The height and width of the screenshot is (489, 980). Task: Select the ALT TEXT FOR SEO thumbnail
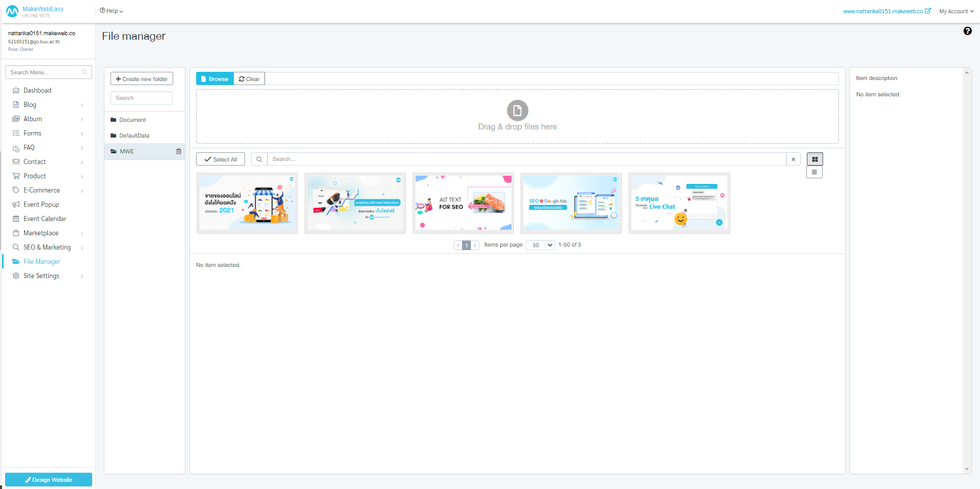pyautogui.click(x=462, y=203)
